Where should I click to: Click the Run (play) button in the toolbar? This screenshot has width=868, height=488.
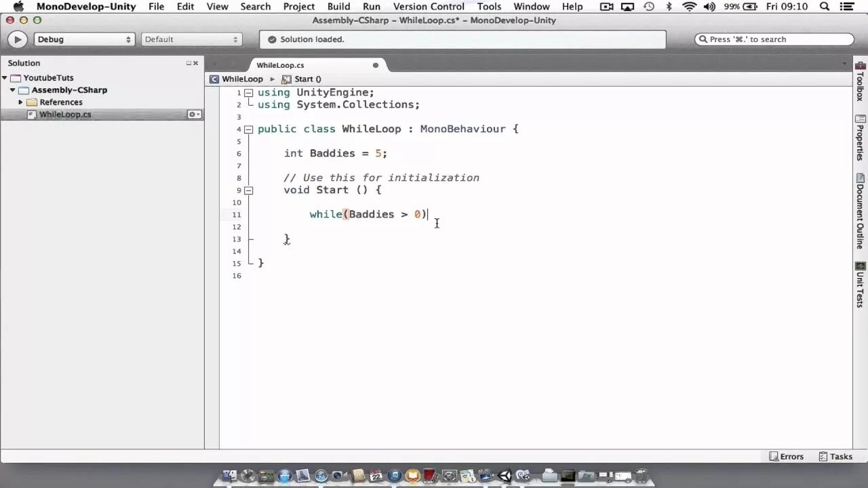[x=17, y=39]
